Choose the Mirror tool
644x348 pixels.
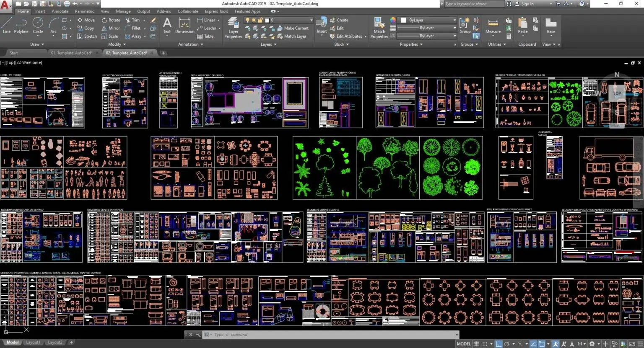point(111,28)
